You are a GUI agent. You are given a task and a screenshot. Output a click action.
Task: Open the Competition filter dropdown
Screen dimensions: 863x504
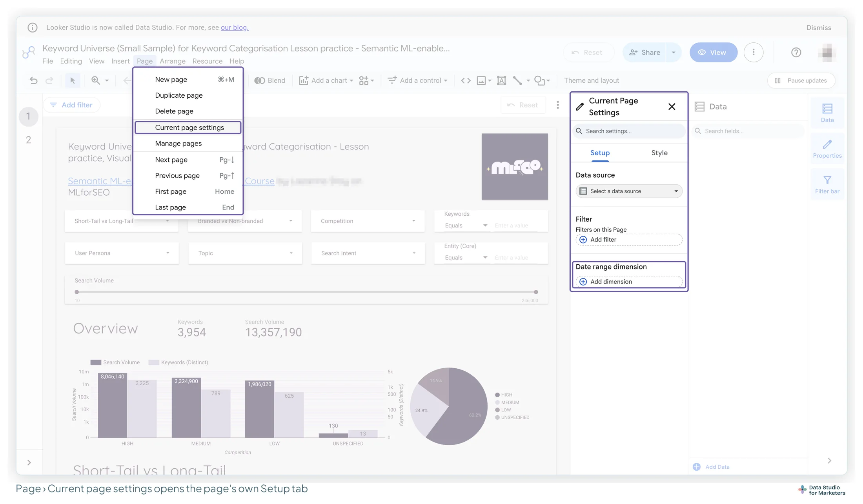[368, 221]
